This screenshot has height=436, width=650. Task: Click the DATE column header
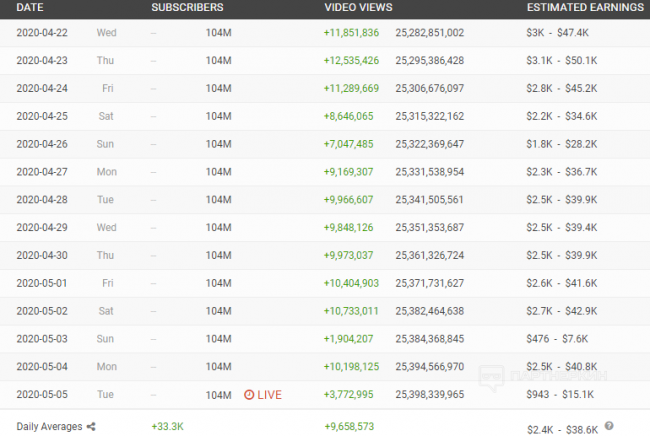31,7
